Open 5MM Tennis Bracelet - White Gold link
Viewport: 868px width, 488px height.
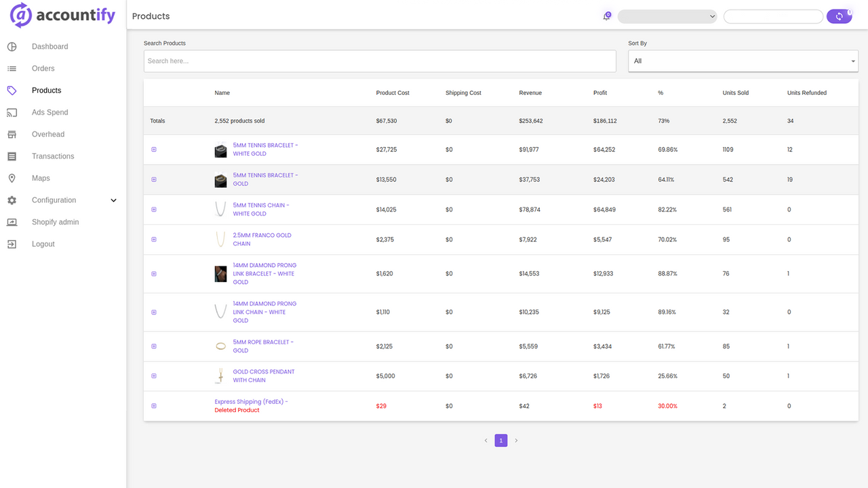click(x=266, y=150)
